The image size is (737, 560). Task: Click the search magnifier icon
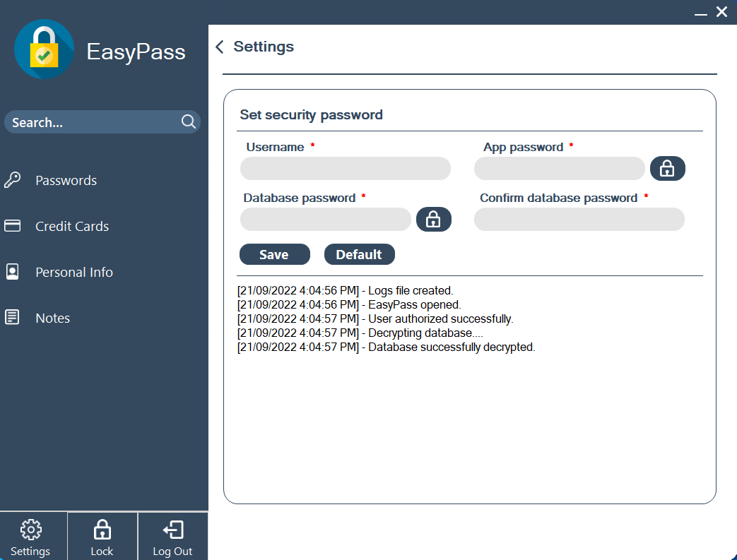(189, 121)
